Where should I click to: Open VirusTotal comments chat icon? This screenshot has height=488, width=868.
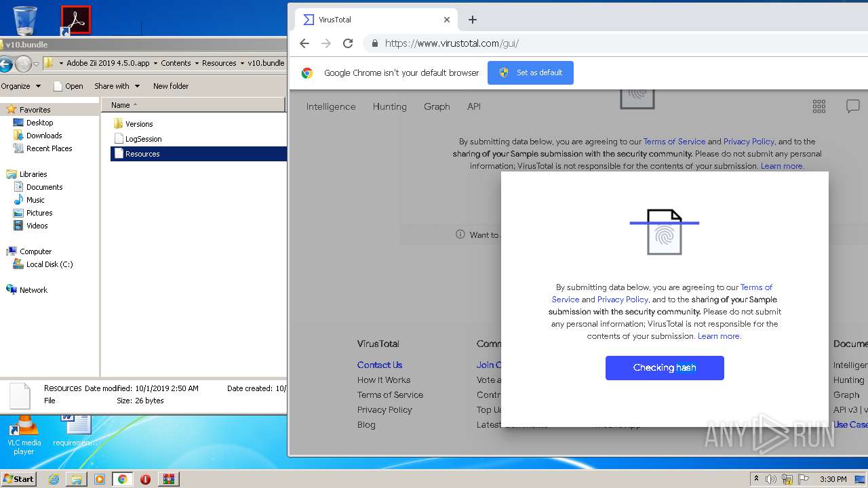(853, 106)
